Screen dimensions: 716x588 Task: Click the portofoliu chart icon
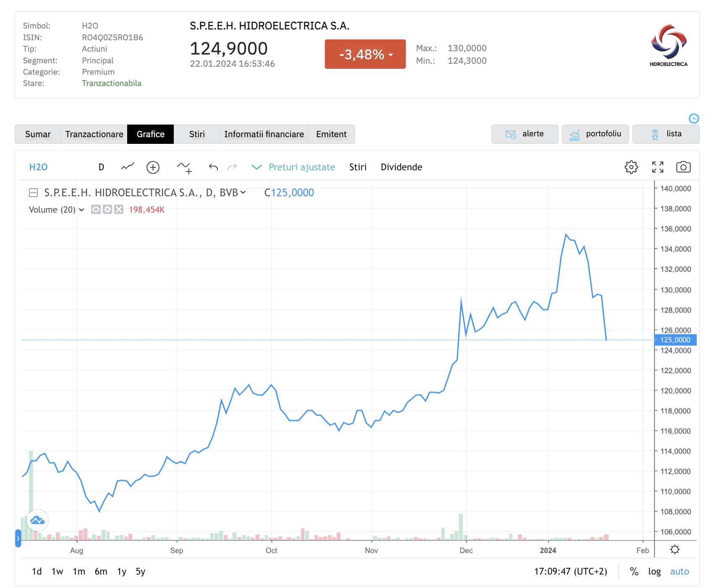click(x=575, y=134)
